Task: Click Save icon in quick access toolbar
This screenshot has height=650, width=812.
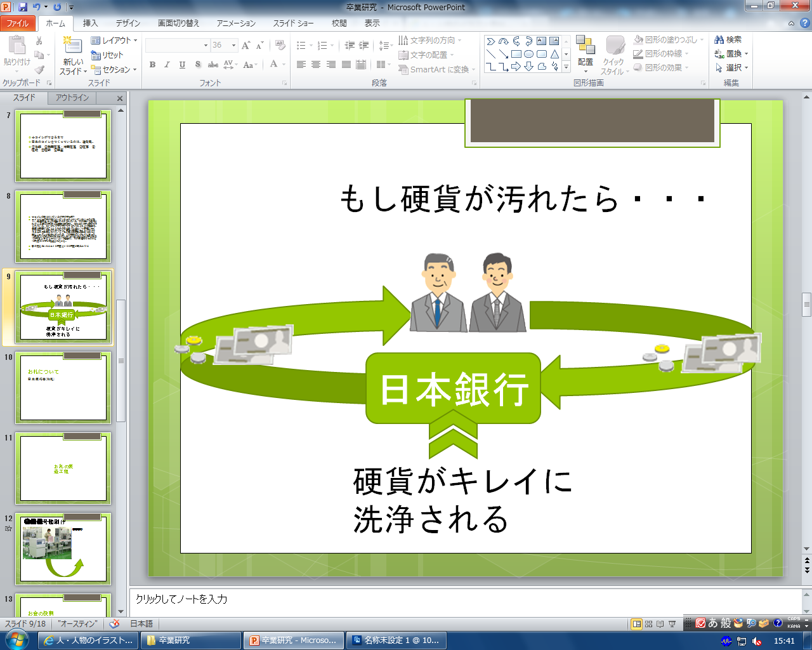Action: pos(23,7)
